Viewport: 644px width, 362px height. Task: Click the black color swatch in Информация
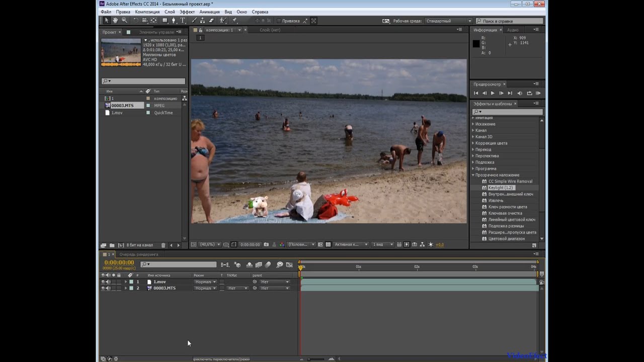476,44
